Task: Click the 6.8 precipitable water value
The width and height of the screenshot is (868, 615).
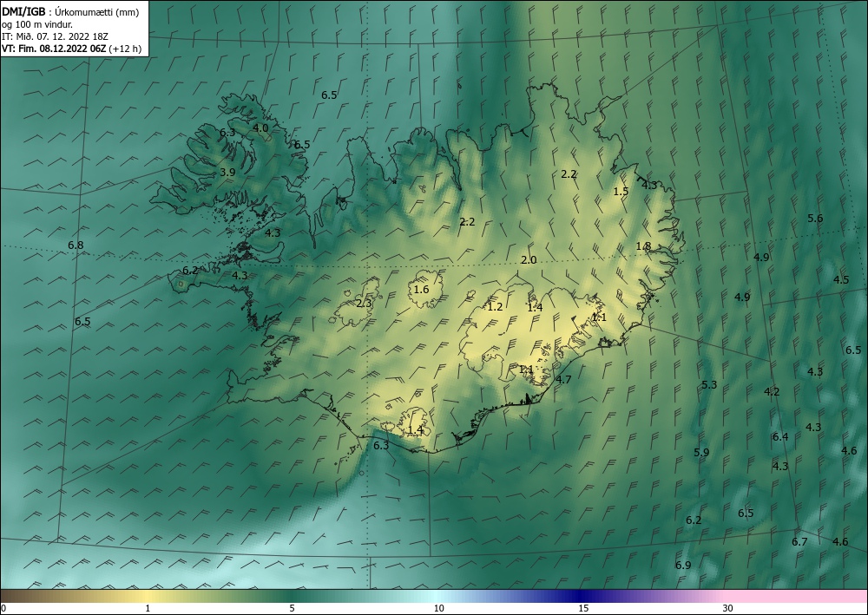Action: point(76,245)
